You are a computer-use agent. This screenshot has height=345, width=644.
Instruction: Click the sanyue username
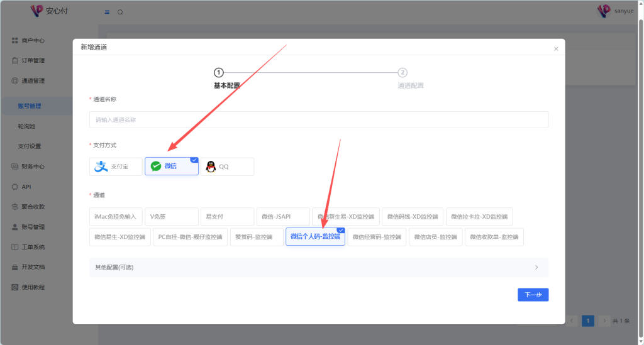point(624,11)
